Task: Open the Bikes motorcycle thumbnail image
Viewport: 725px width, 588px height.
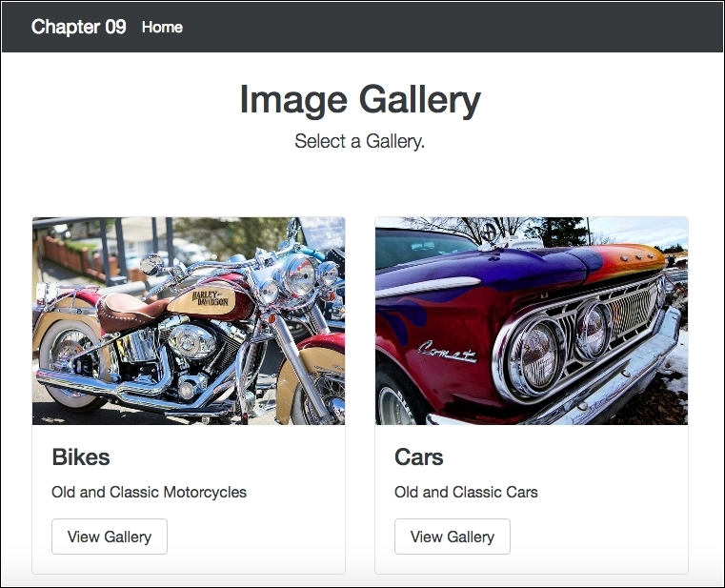Action: (x=189, y=320)
